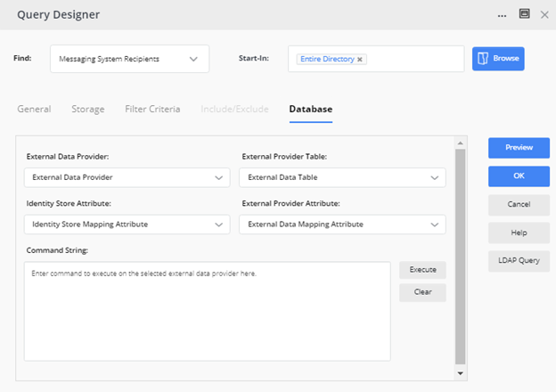
Task: Remove the Entire Directory tag
Action: coord(360,59)
